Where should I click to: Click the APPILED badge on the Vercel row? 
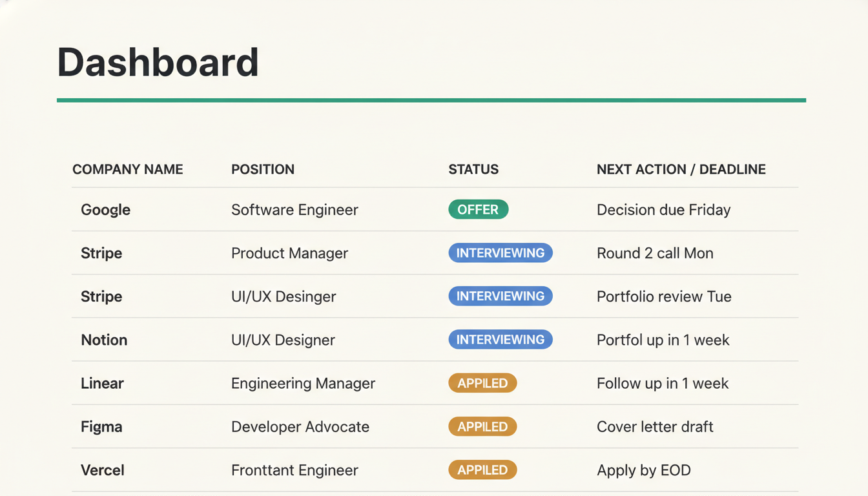click(482, 470)
